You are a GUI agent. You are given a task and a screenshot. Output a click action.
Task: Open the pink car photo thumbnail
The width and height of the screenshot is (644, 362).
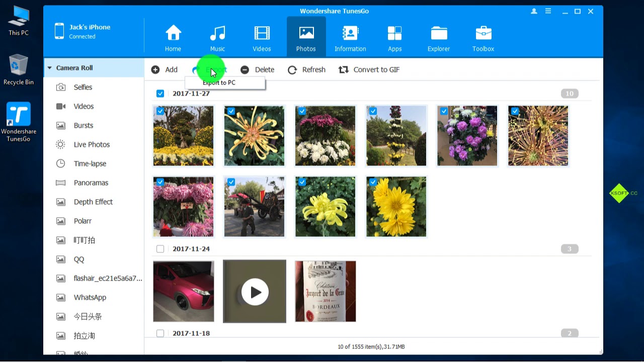tap(183, 291)
